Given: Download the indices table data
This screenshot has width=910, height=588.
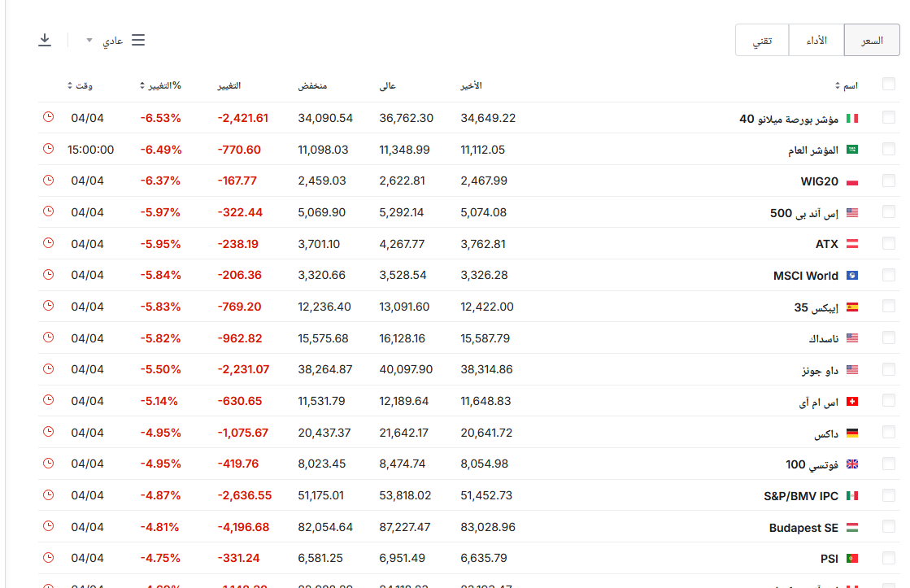Looking at the screenshot, I should 45,40.
